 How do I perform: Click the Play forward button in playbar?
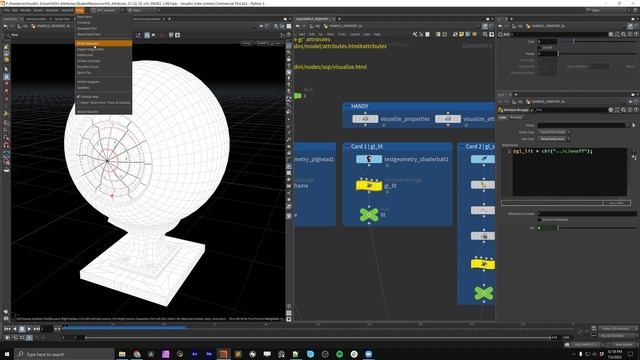29,329
